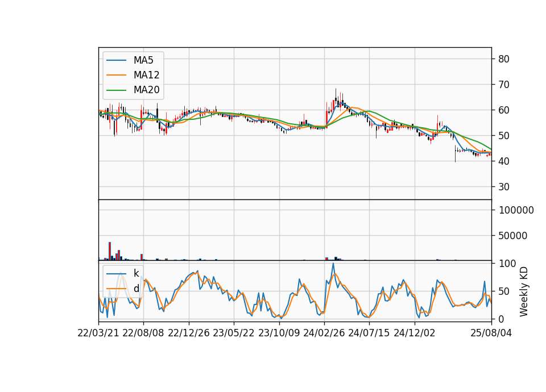Click the 25/08/04 date label
Viewport: 546px width, 392px height.
[491, 333]
